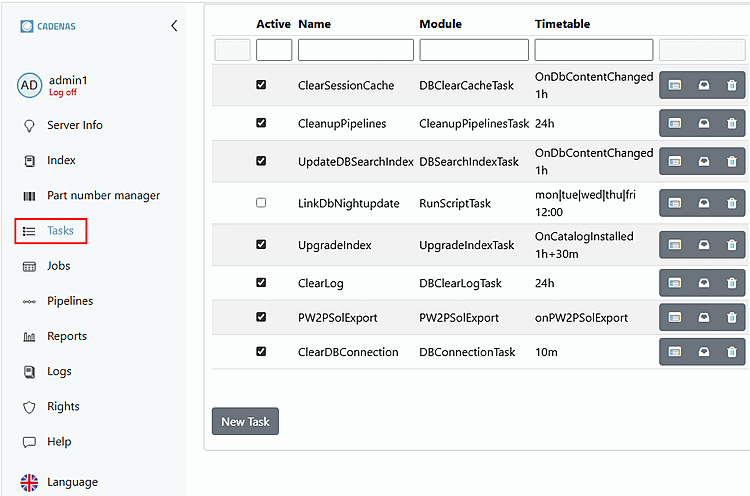
Task: Click the middle tray icon for UpdateDBSearchIndex
Action: [703, 162]
